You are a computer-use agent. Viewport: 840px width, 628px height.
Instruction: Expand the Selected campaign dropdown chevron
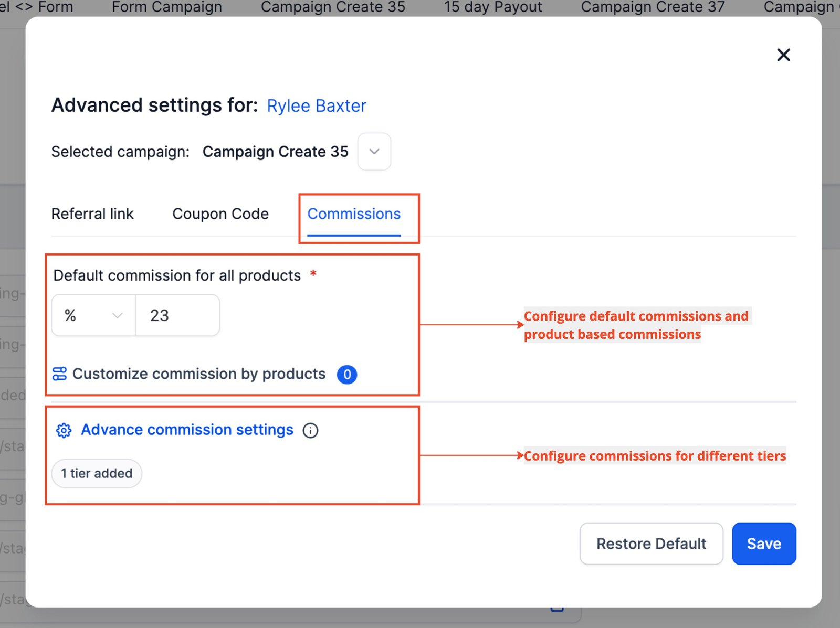pos(374,152)
